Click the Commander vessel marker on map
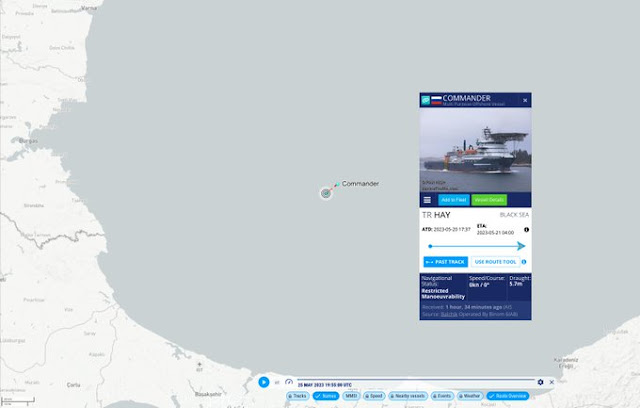 tap(326, 193)
